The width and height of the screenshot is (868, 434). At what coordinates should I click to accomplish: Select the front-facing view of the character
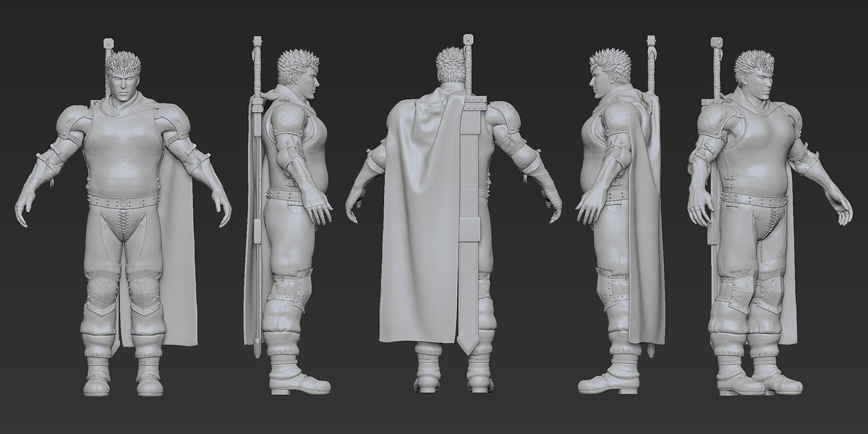(123, 216)
